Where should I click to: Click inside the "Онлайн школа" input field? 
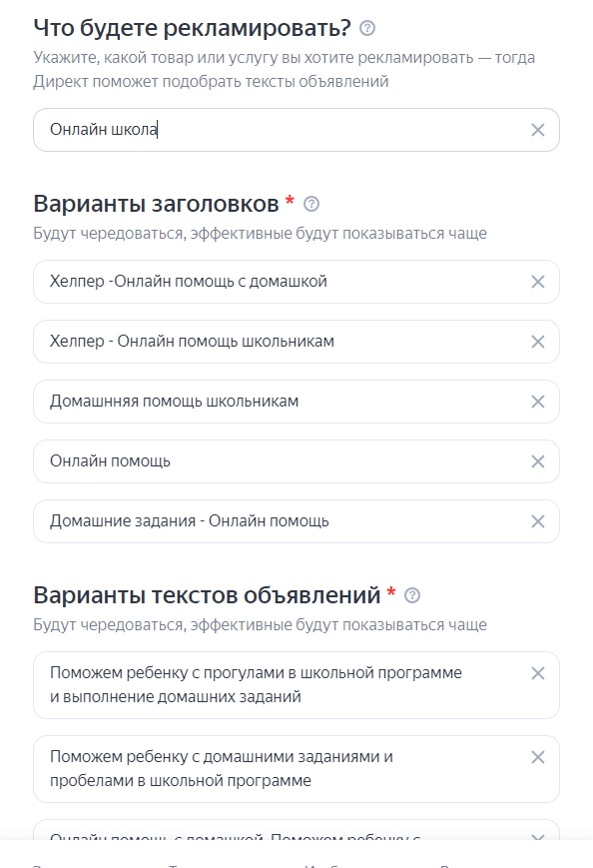pos(200,130)
